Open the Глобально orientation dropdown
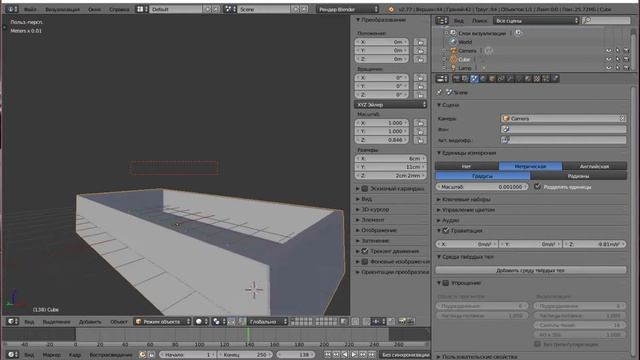 point(268,322)
